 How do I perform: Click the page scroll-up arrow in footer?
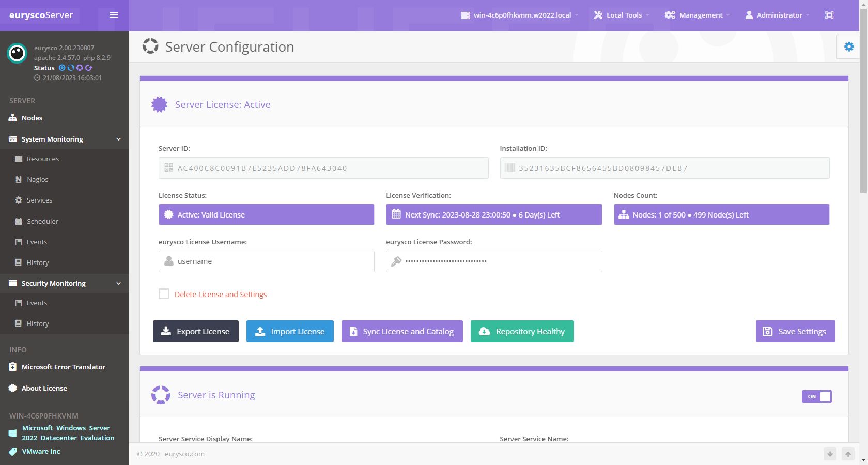tap(848, 454)
